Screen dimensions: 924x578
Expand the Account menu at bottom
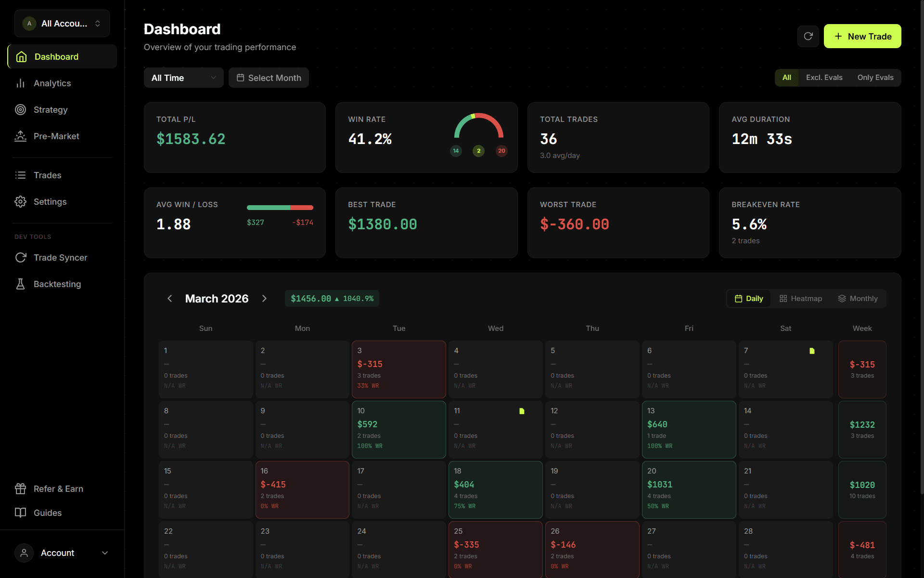tap(62, 552)
